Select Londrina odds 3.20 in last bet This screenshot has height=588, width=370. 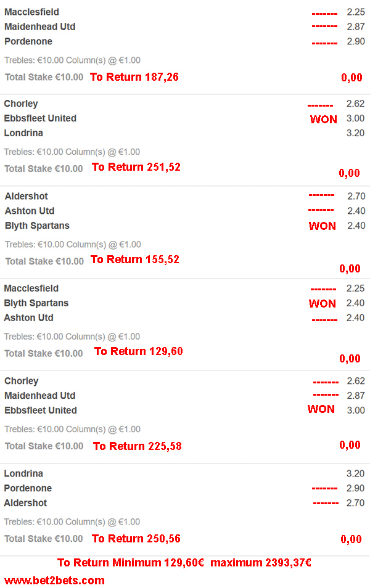[355, 473]
